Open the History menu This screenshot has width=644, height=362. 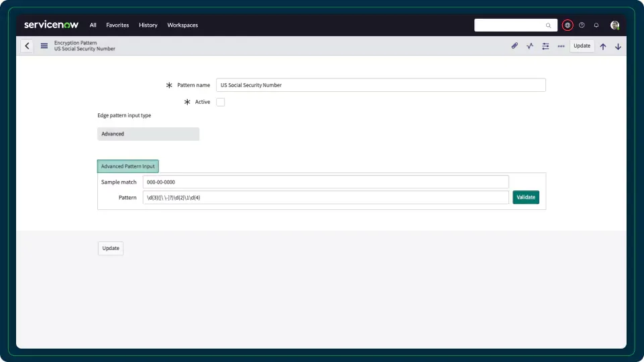[148, 25]
